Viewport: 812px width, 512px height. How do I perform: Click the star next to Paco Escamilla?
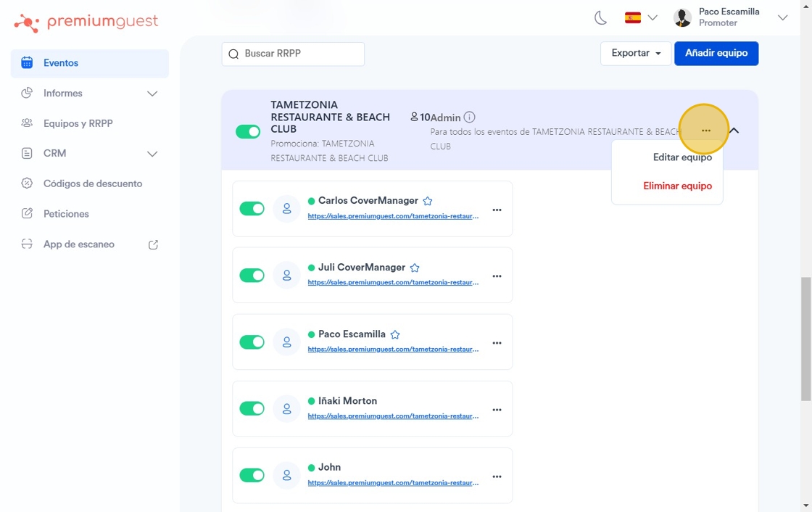pyautogui.click(x=395, y=335)
